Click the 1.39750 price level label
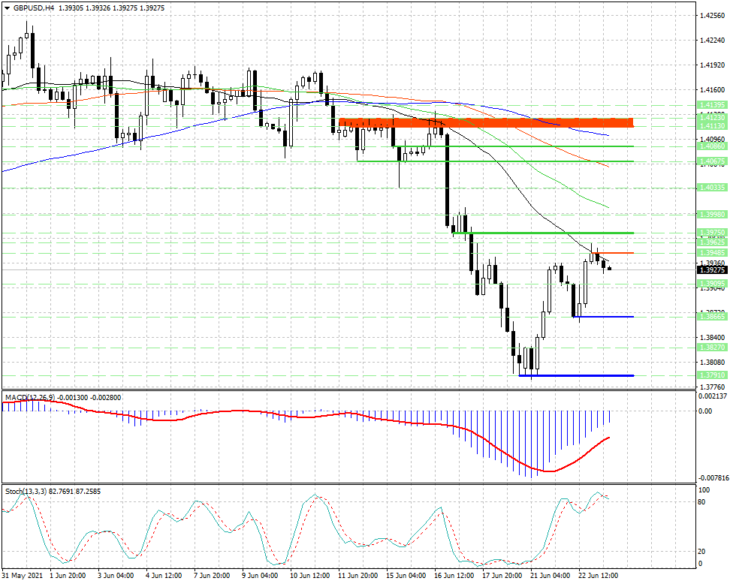Viewport: 730px width, 584px height. click(712, 232)
